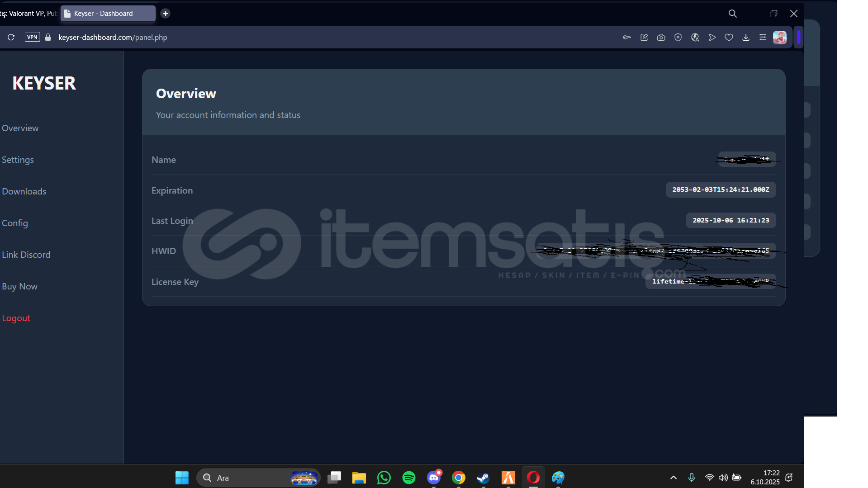Open Steam from the taskbar
Image resolution: width=868 pixels, height=488 pixels.
pyautogui.click(x=484, y=478)
